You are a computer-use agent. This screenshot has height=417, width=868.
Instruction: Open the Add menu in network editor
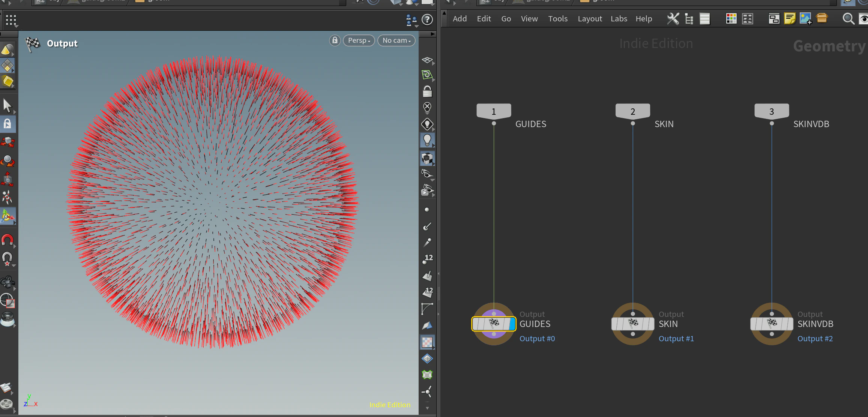[x=460, y=19]
